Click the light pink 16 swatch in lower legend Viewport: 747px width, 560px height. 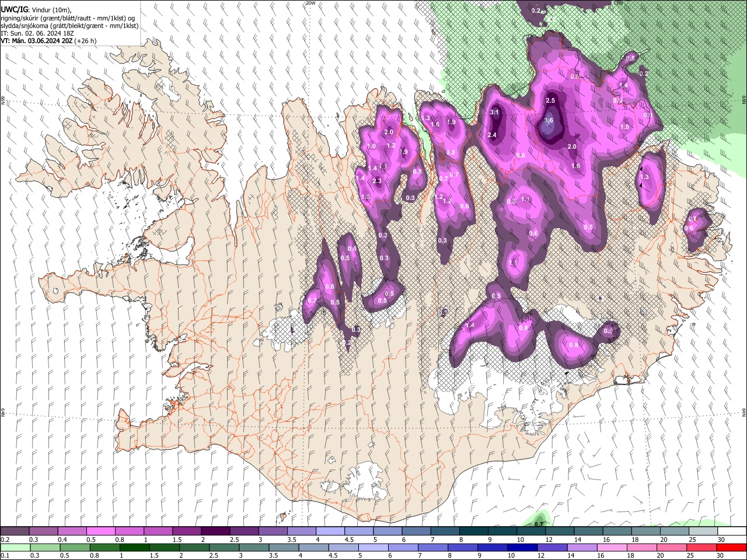pos(612,548)
